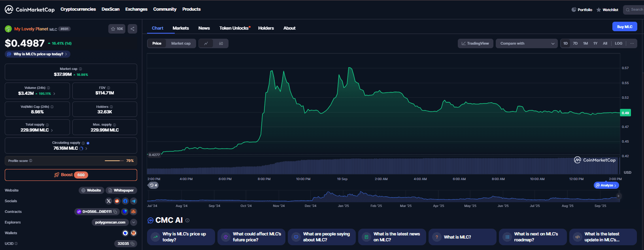
Task: Show Volume (24h) info icon
Action: 49,88
